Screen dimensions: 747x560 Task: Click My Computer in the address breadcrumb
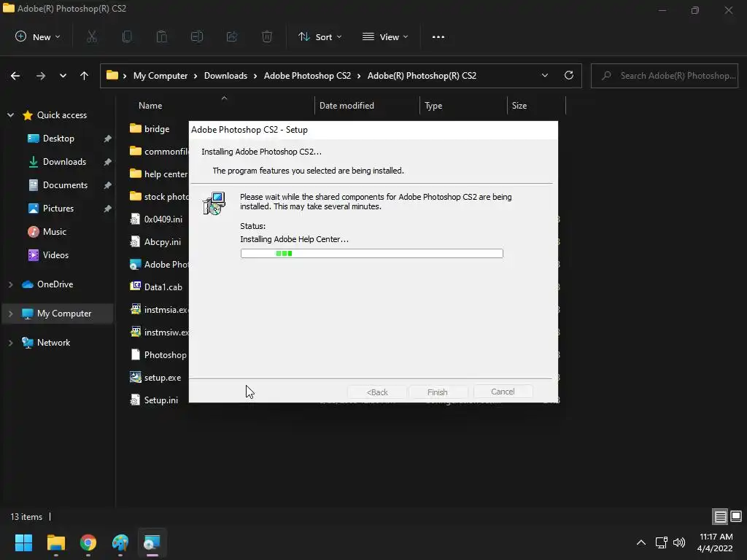point(160,76)
